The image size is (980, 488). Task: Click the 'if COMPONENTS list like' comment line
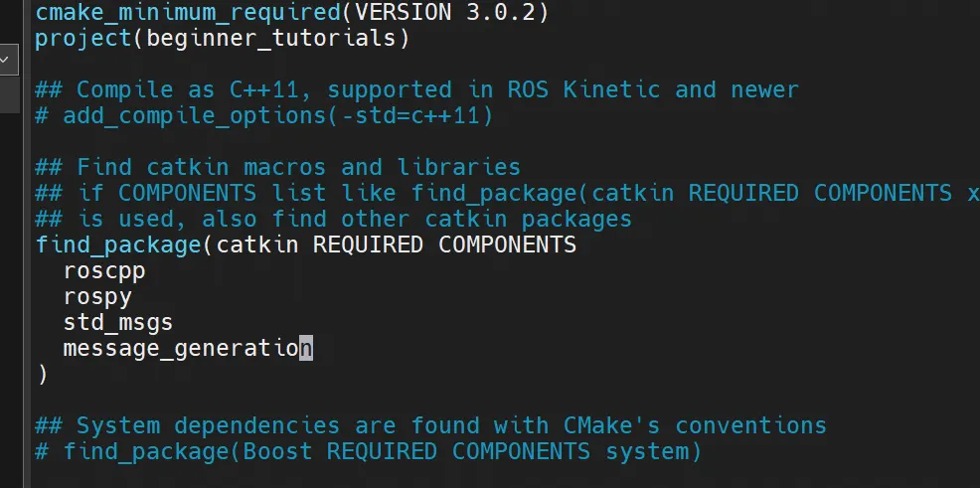[507, 193]
